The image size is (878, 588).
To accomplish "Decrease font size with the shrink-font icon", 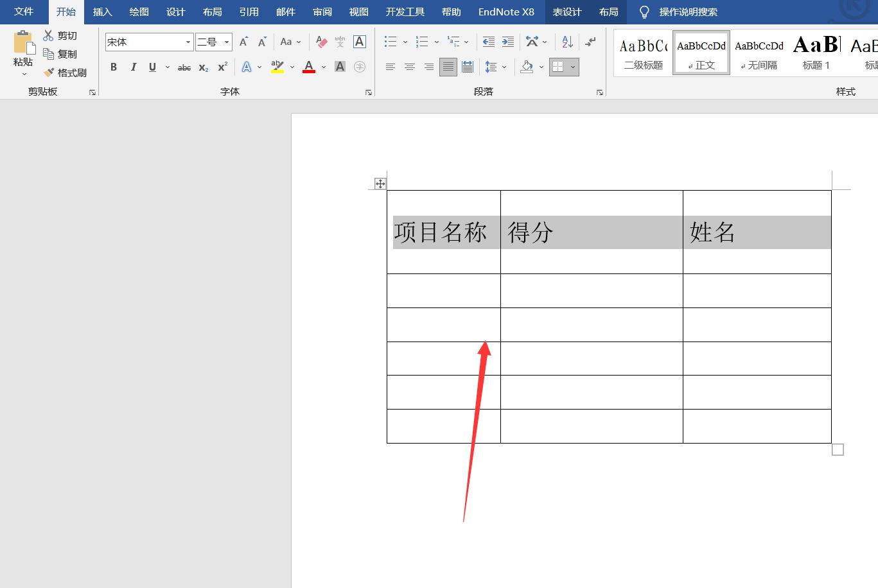I will (x=262, y=42).
